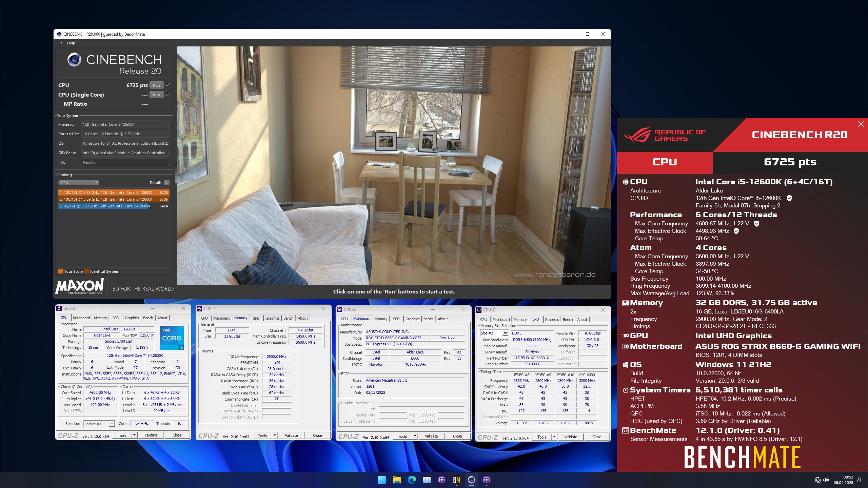This screenshot has height=488, width=868.
Task: Run the CPU Single Core benchmark
Action: [x=156, y=95]
